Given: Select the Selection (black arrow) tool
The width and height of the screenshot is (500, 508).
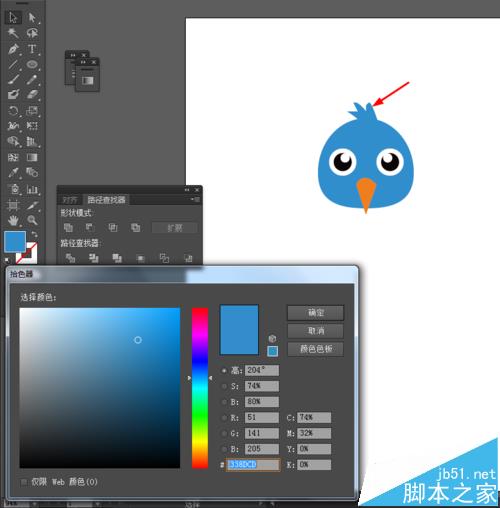Looking at the screenshot, I should [x=13, y=17].
